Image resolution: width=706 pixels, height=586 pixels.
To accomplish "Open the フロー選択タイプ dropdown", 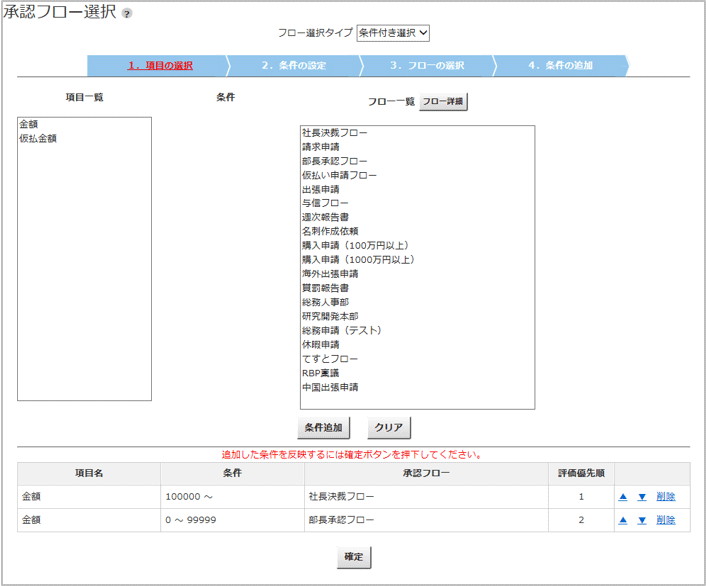I will [393, 33].
